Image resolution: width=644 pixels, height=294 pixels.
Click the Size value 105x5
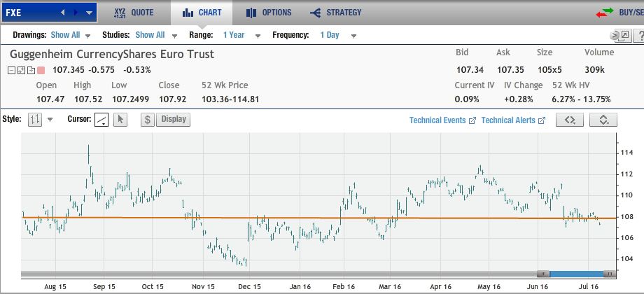click(x=549, y=70)
